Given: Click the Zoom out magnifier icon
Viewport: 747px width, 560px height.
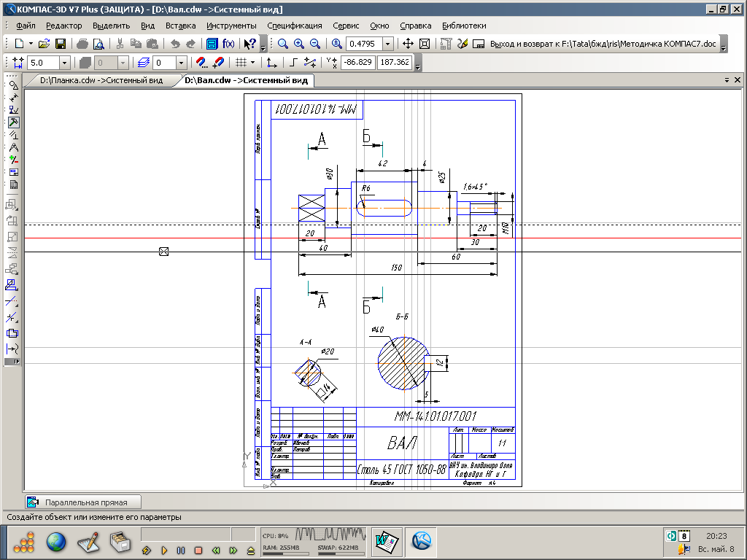Looking at the screenshot, I should pyautogui.click(x=315, y=44).
